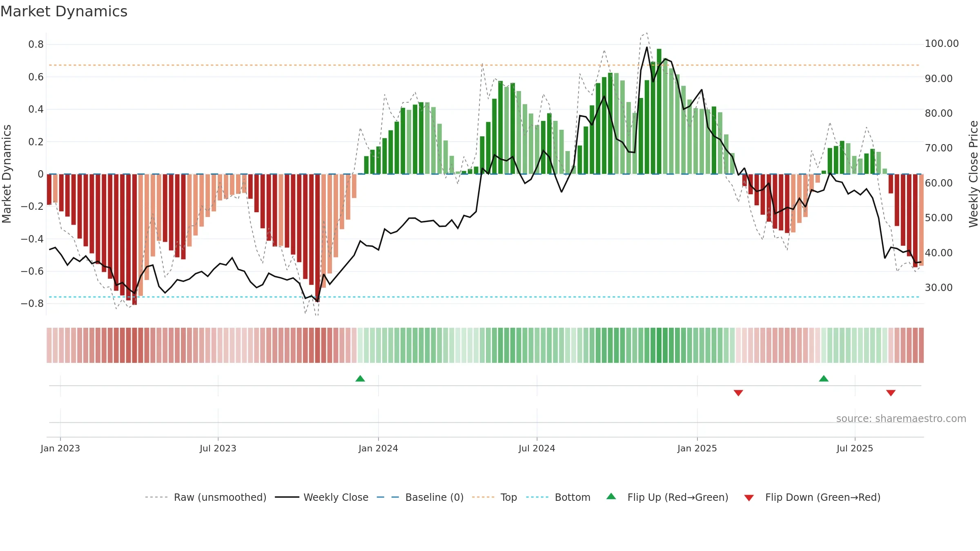Click the Jan 2024 x-axis label

point(378,448)
